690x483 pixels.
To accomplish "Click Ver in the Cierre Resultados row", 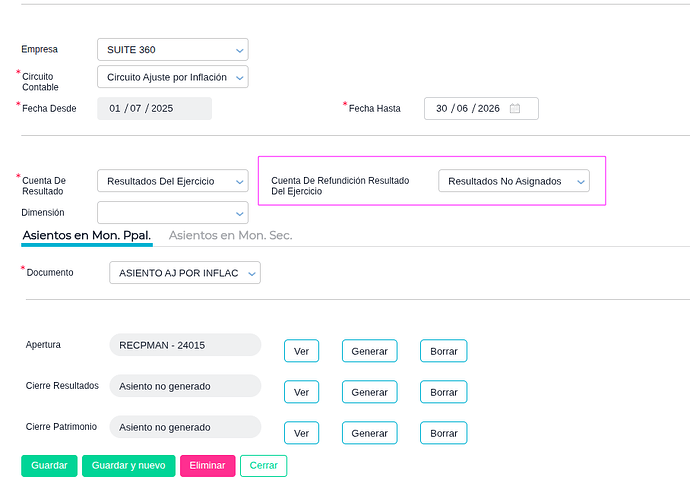I will (x=301, y=392).
